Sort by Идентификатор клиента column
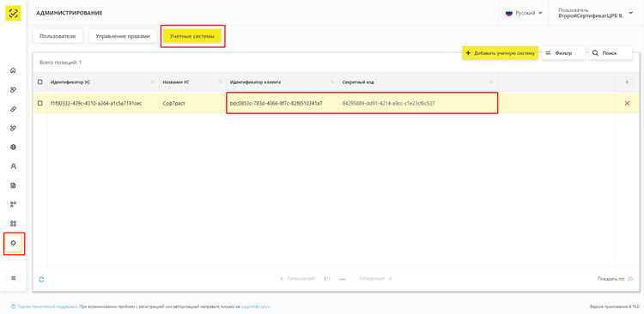 click(x=256, y=82)
